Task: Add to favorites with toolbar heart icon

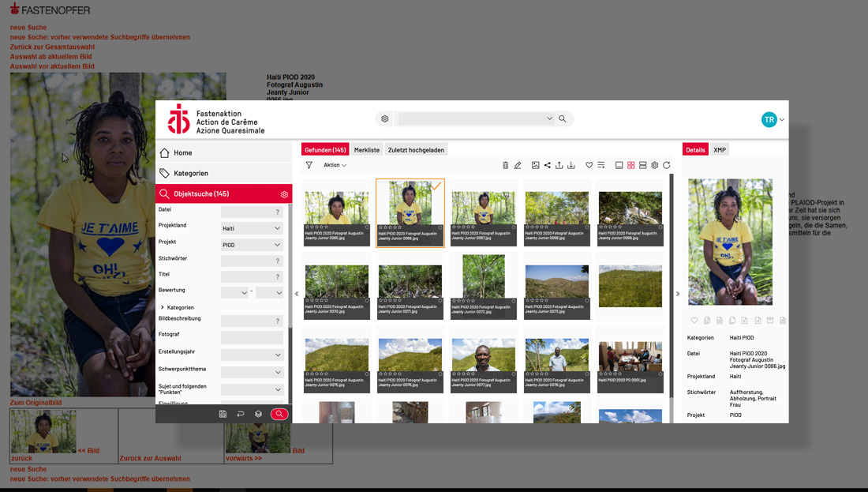Action: pyautogui.click(x=589, y=166)
